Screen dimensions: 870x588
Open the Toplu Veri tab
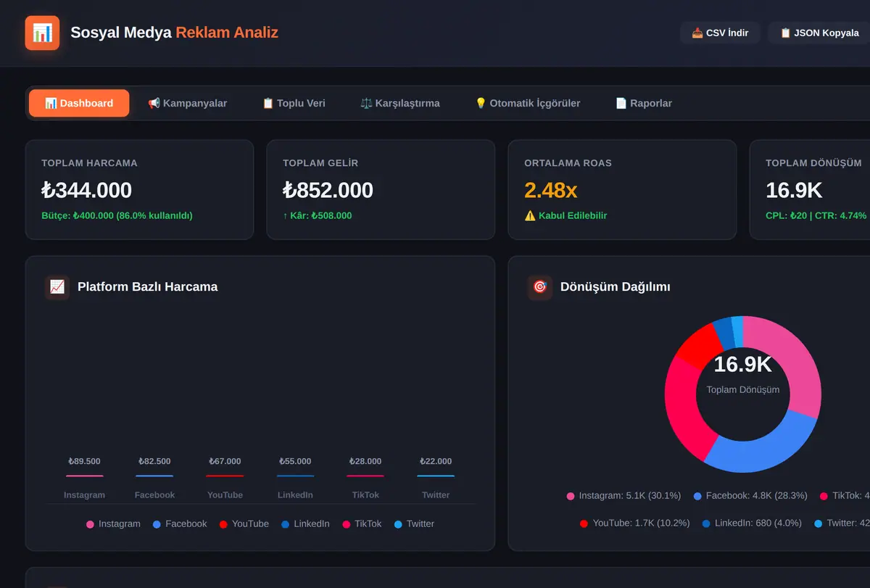tap(294, 103)
